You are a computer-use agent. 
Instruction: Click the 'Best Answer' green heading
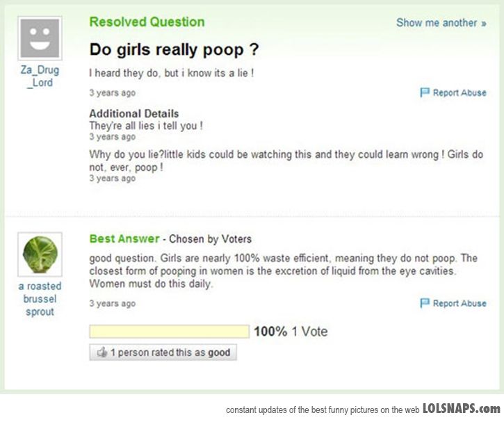(124, 238)
